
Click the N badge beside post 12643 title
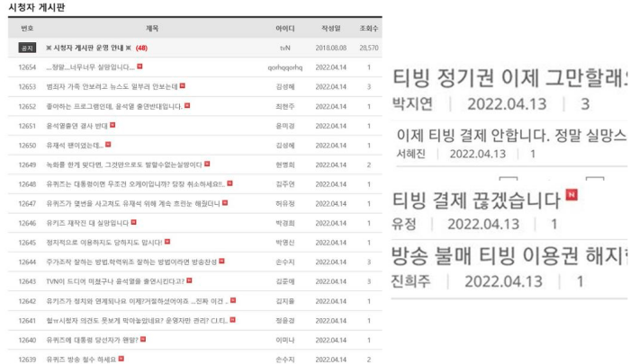tap(189, 280)
